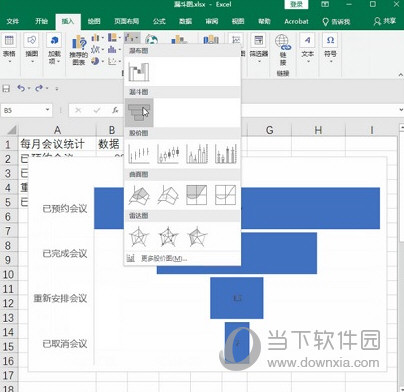Image resolution: width=404 pixels, height=392 pixels.
Task: Pick the High-Low-Close stock chart
Action: point(139,154)
